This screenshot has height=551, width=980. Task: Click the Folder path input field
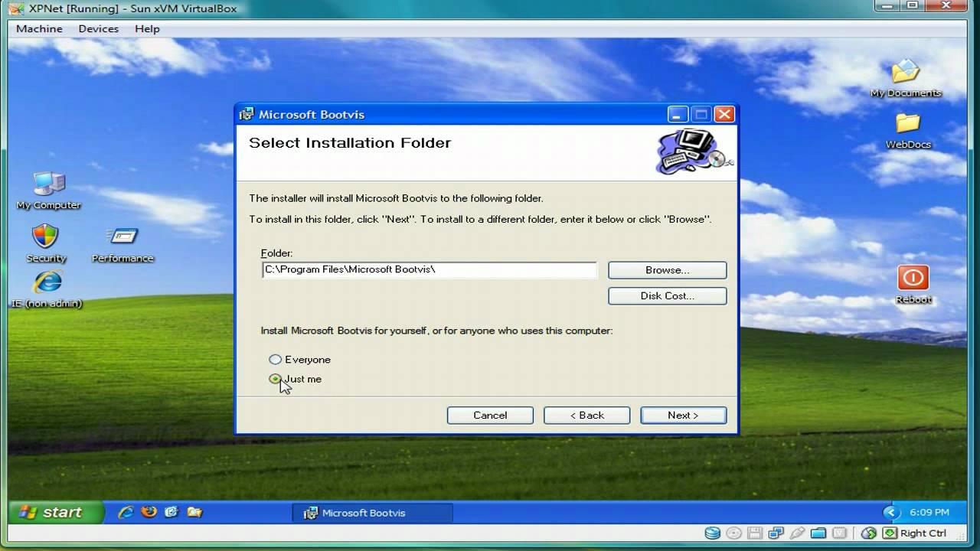429,269
